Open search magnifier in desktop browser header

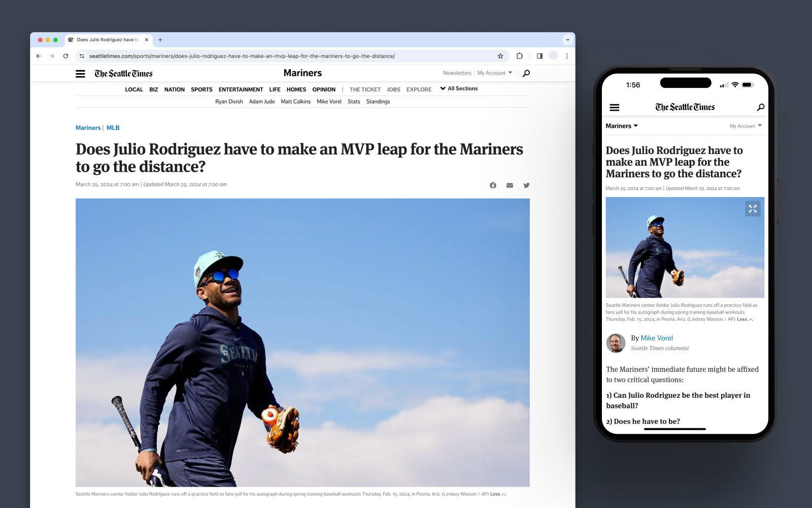pyautogui.click(x=526, y=73)
